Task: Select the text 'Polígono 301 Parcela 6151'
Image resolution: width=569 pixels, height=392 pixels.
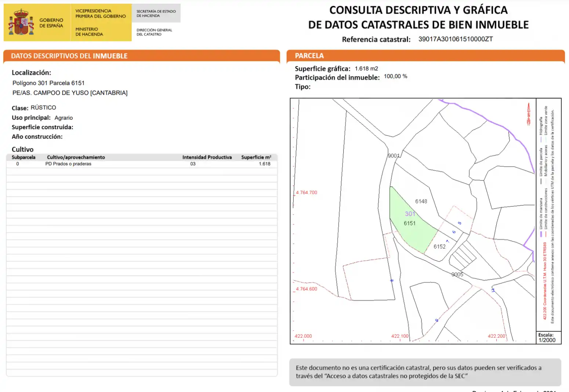Action: (x=48, y=83)
